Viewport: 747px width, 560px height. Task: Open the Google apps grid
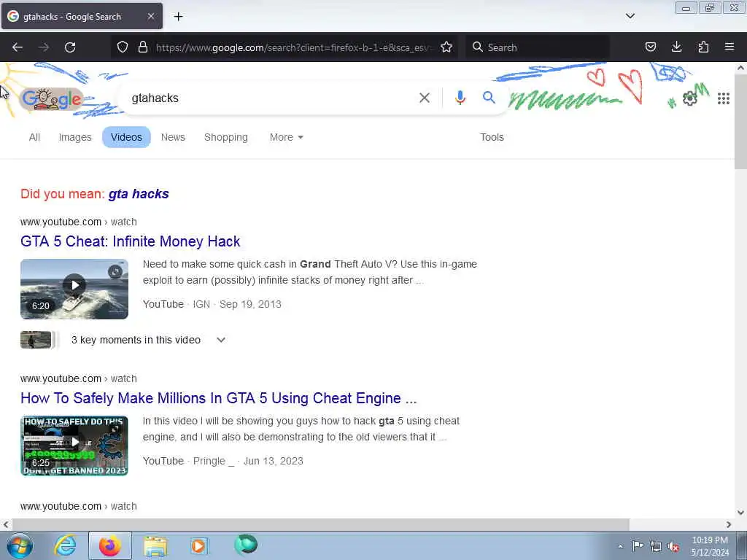pos(723,98)
